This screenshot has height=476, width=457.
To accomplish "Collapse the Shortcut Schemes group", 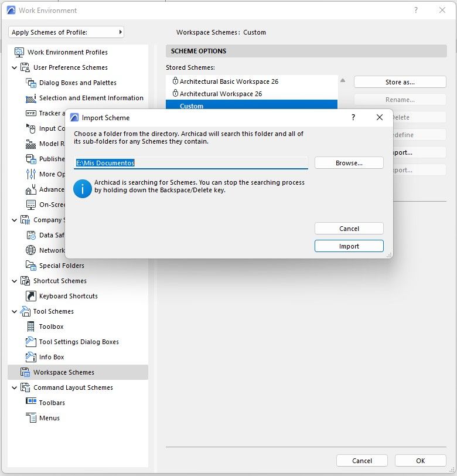I will click(14, 281).
